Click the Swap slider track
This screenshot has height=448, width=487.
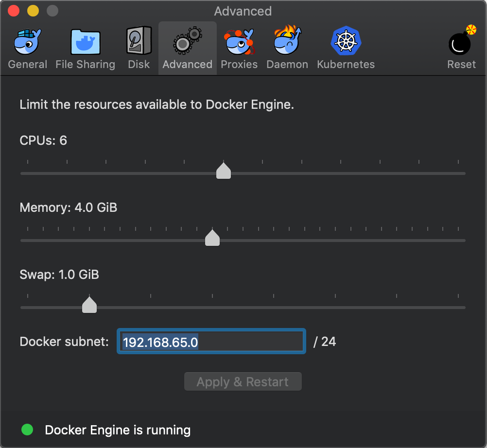coord(292,308)
